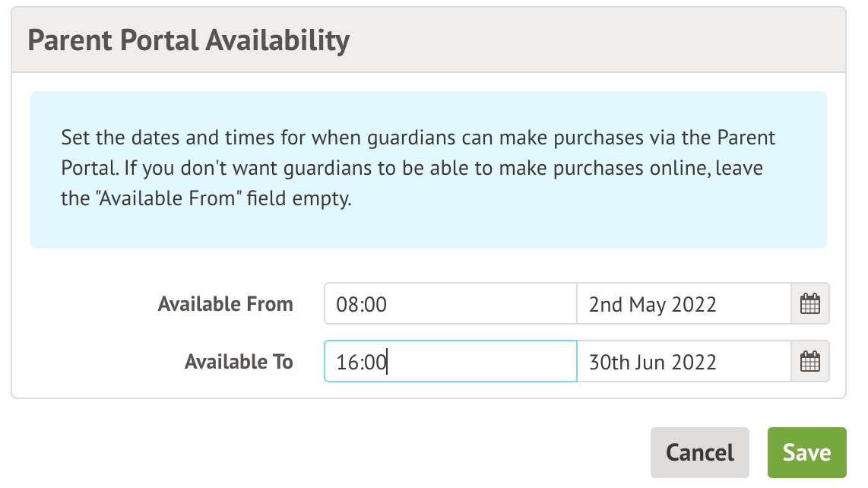Screen dimensions: 868x488
Task: Open calendar picker for Available To date
Action: click(x=810, y=362)
